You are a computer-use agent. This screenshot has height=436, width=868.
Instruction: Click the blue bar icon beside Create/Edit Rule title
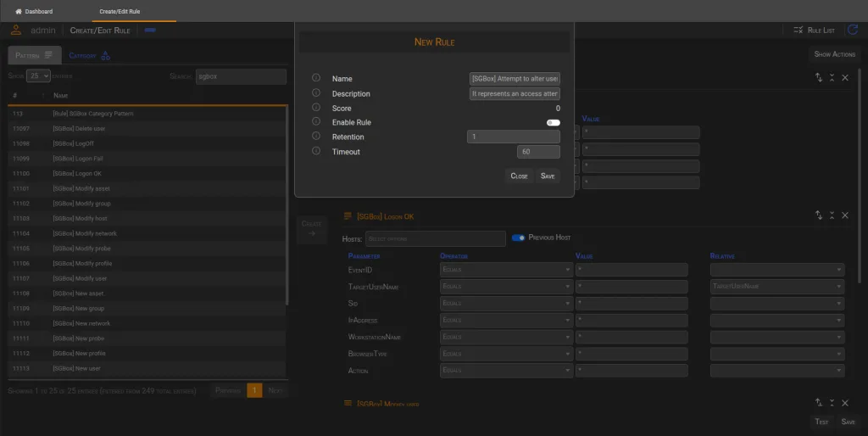point(150,30)
